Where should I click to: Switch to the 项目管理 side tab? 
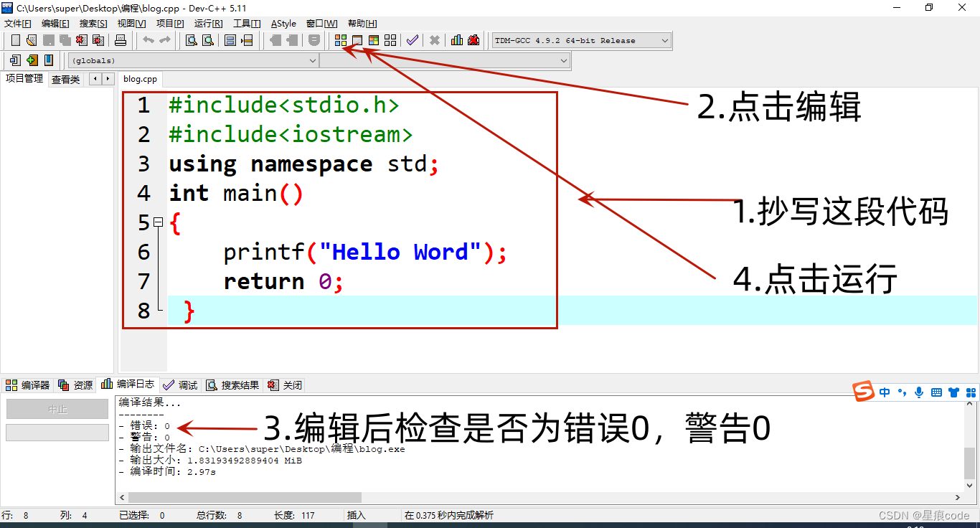24,79
